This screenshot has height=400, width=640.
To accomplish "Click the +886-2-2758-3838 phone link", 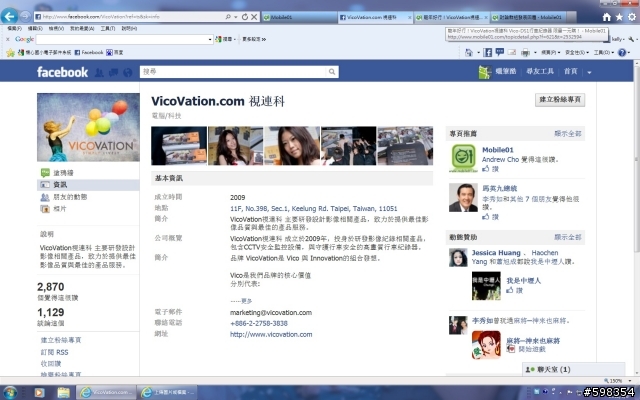I will 259,323.
